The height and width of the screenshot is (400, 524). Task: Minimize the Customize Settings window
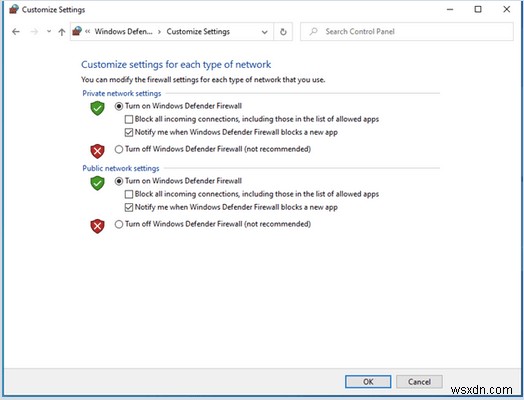(450, 9)
